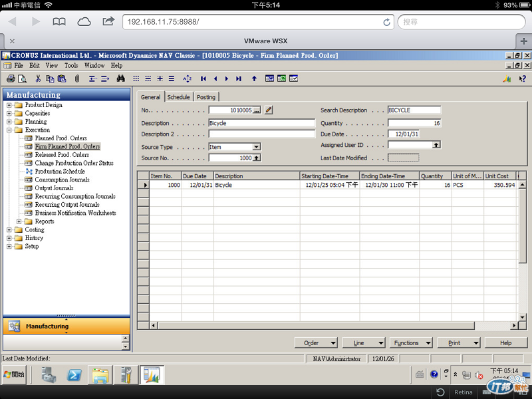Open the Functions button menu
The image size is (532, 399).
click(x=411, y=343)
